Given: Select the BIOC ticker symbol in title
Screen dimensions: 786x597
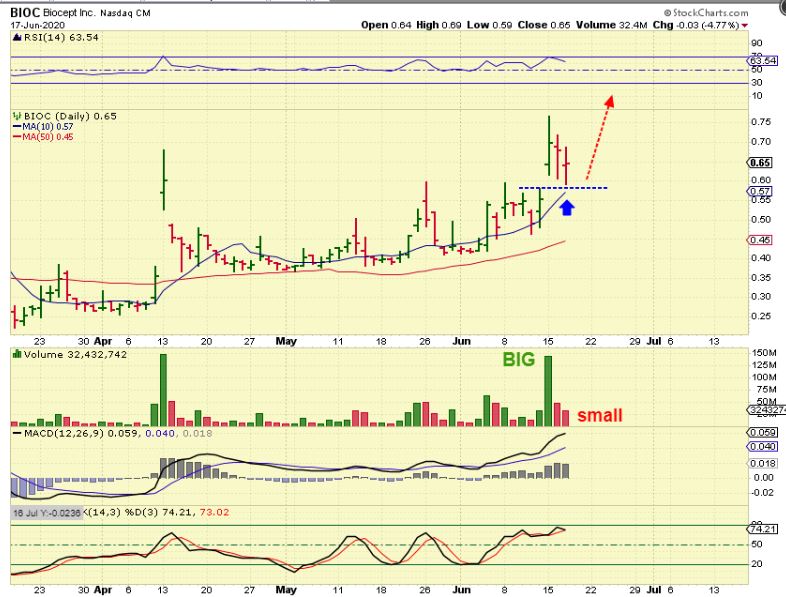Looking at the screenshot, I should tap(25, 13).
